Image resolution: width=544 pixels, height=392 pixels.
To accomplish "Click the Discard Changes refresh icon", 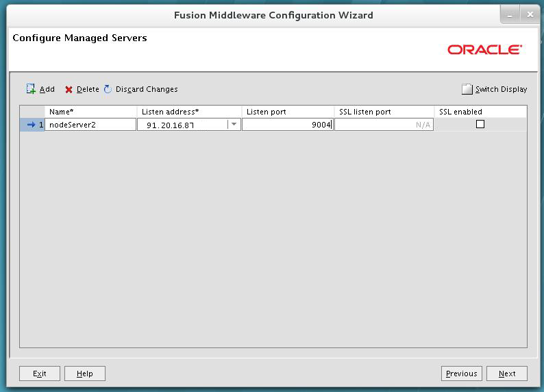I will (108, 89).
